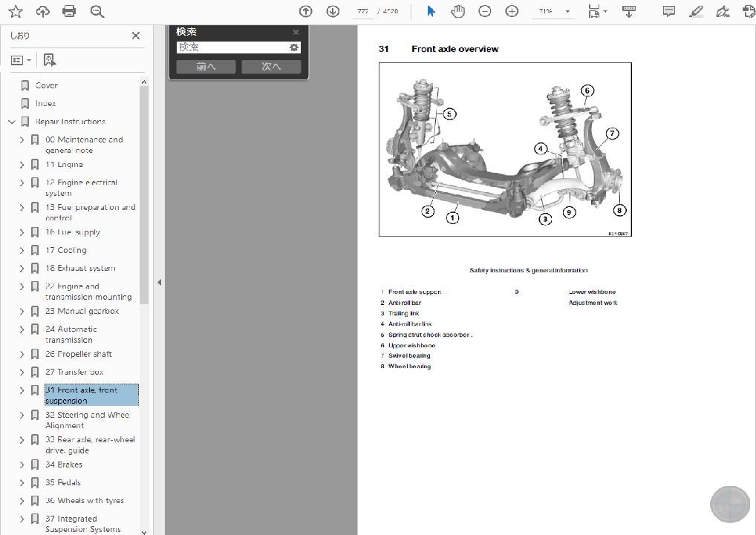The height and width of the screenshot is (535, 756).
Task: Click the cloud upload icon
Action: pos(43,11)
